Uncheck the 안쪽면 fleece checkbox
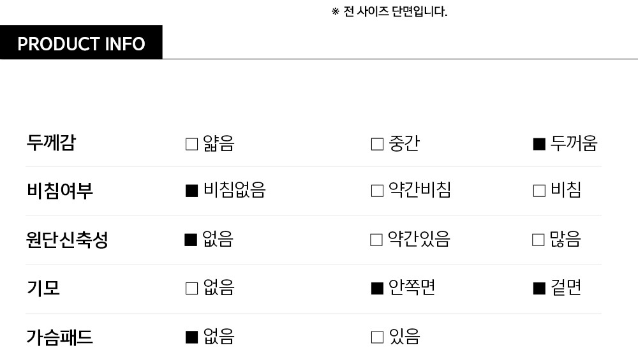 377,289
